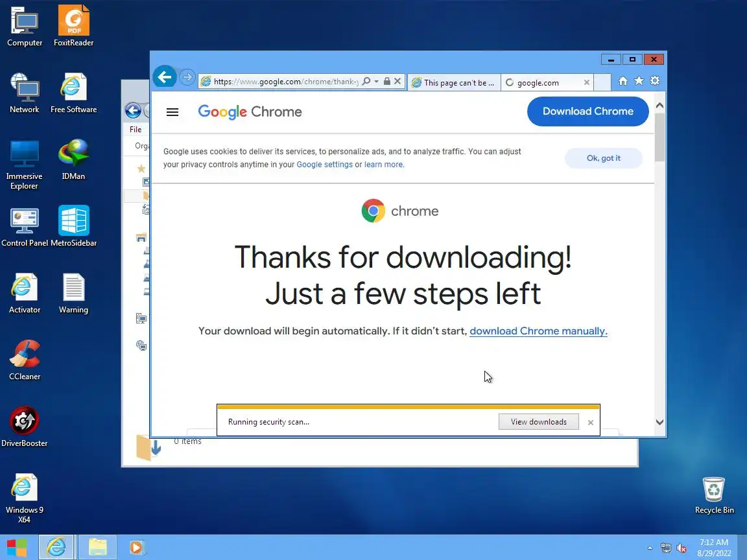Click the Windows Start button

(x=17, y=547)
